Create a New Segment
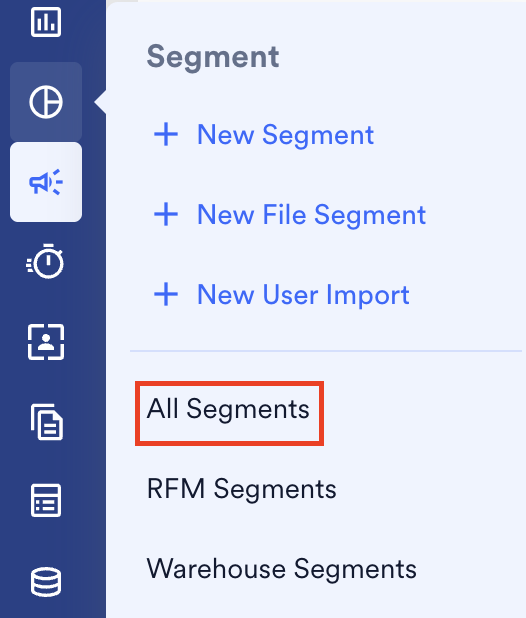The height and width of the screenshot is (618, 526). click(x=285, y=135)
